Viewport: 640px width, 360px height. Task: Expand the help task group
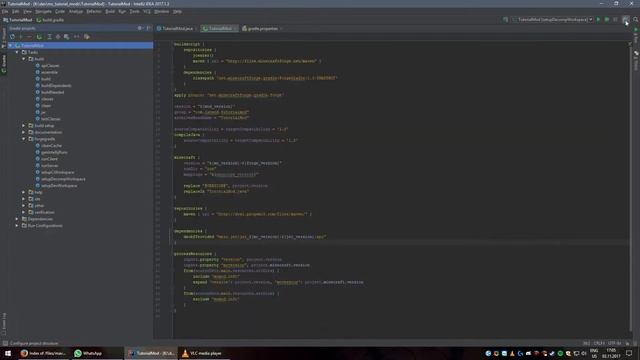[x=24, y=192]
